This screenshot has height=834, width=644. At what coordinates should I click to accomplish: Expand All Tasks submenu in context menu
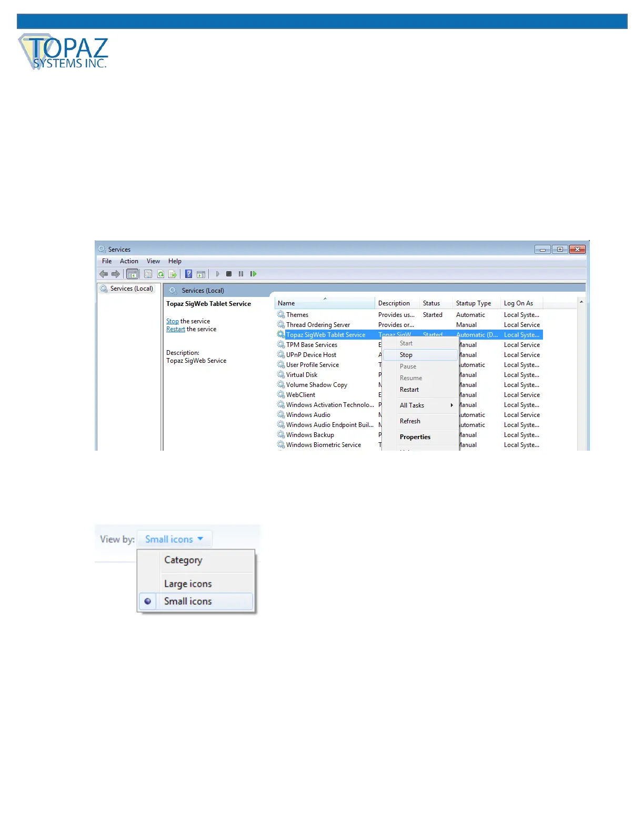coord(420,405)
